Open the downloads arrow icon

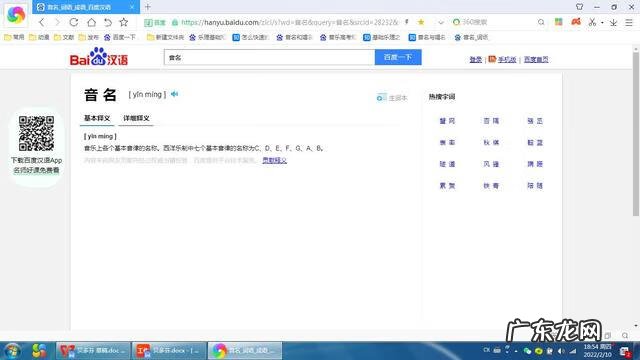click(x=613, y=23)
